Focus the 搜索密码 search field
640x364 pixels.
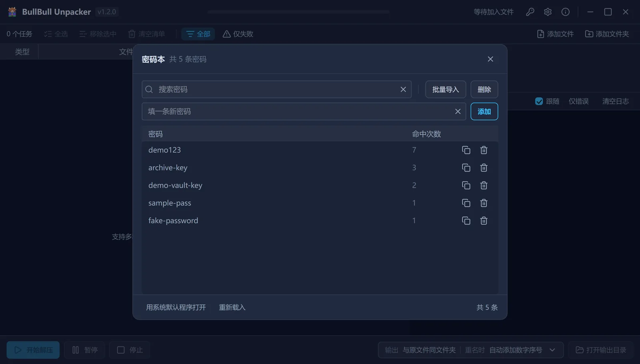click(276, 89)
